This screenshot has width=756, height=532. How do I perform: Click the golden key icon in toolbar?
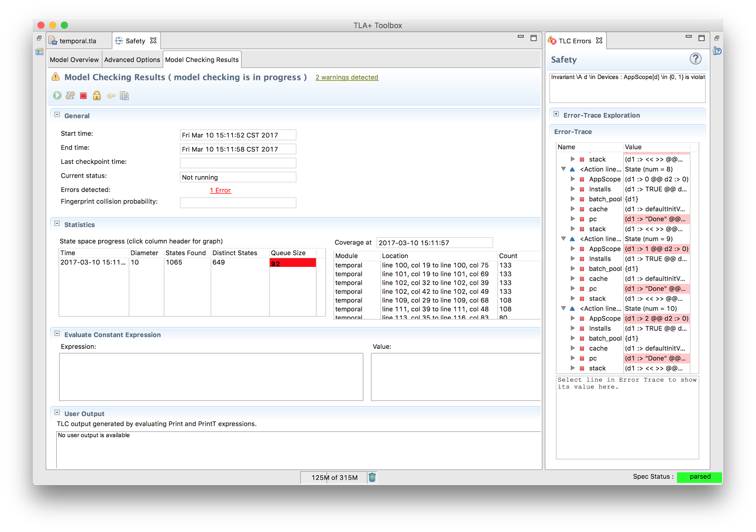(111, 96)
